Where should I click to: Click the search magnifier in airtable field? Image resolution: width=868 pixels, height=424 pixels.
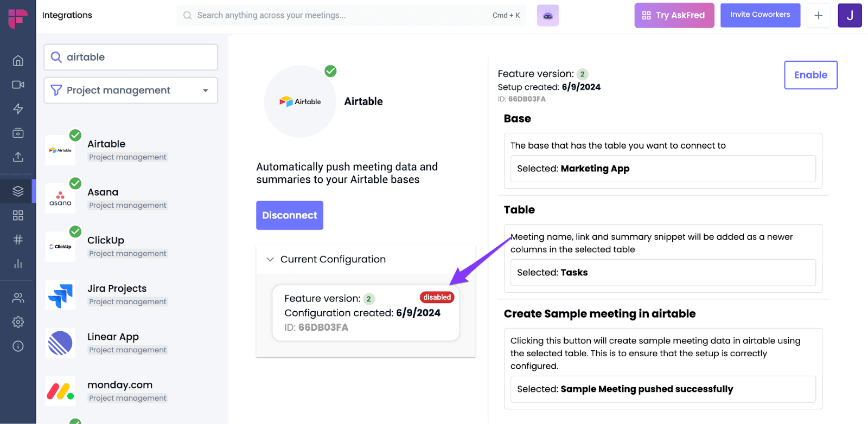point(56,57)
